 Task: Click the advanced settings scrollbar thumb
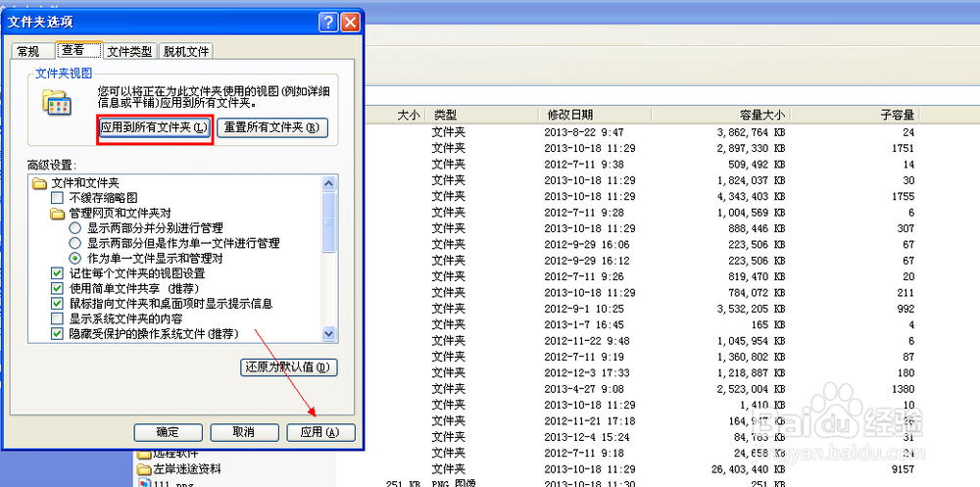click(x=329, y=221)
